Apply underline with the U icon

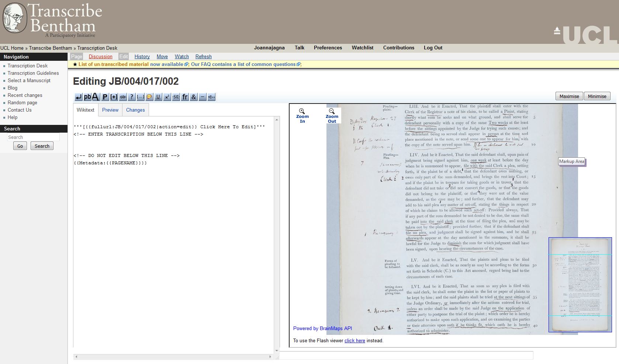tap(158, 97)
